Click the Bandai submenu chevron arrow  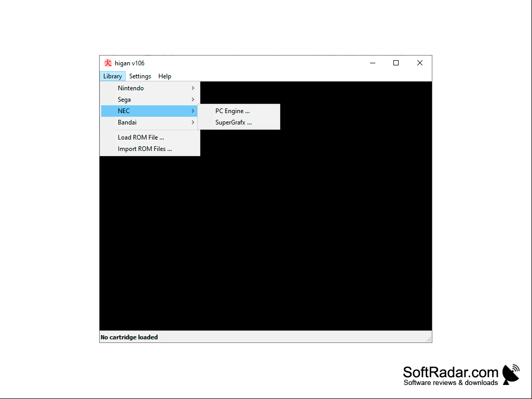pos(193,122)
